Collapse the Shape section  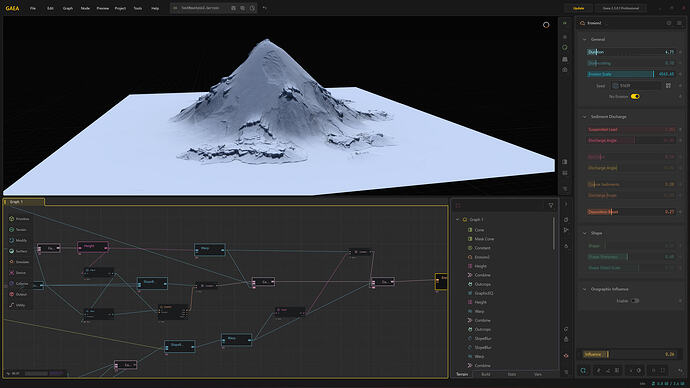pos(585,233)
